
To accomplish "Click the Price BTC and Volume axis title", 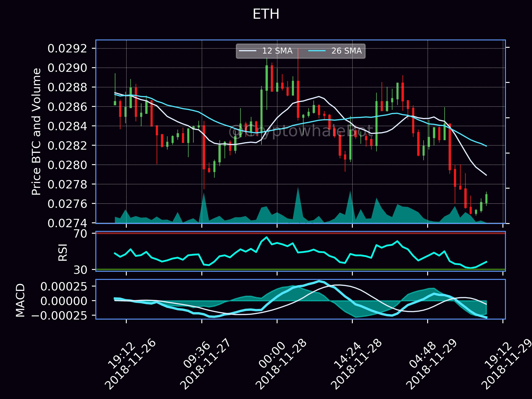I will [36, 132].
